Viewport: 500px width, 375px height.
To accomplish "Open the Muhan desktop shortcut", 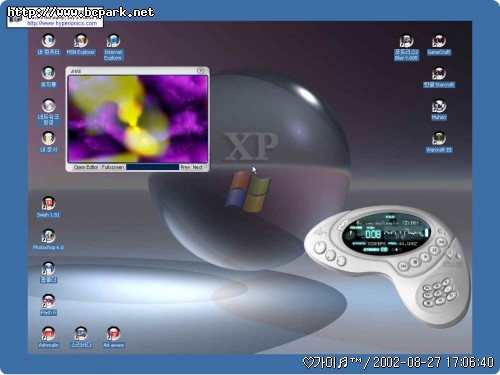I will click(439, 110).
